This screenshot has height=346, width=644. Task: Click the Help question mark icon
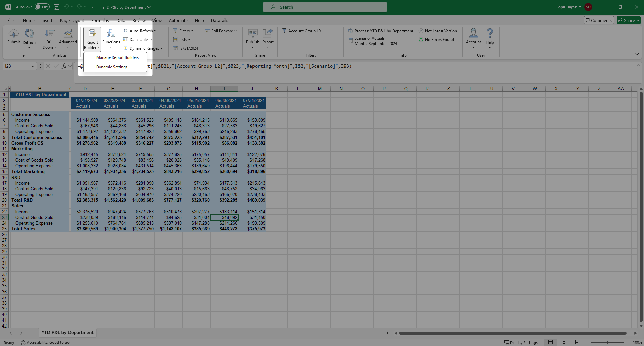(490, 33)
